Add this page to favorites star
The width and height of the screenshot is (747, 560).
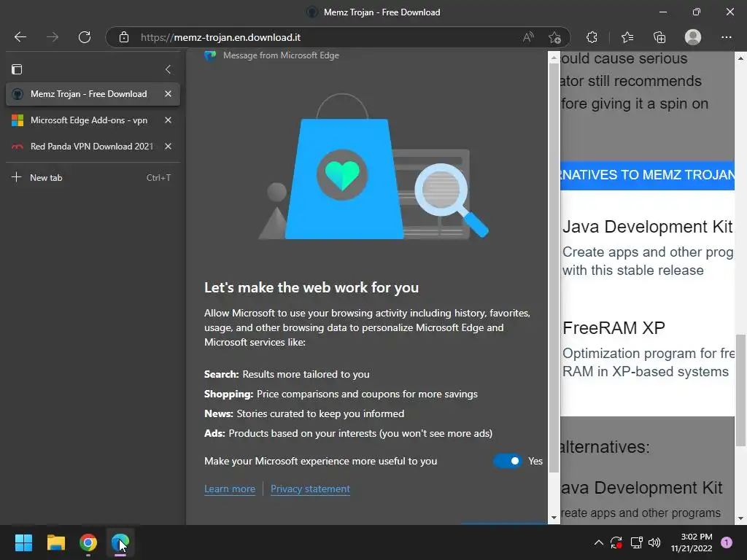coord(554,37)
